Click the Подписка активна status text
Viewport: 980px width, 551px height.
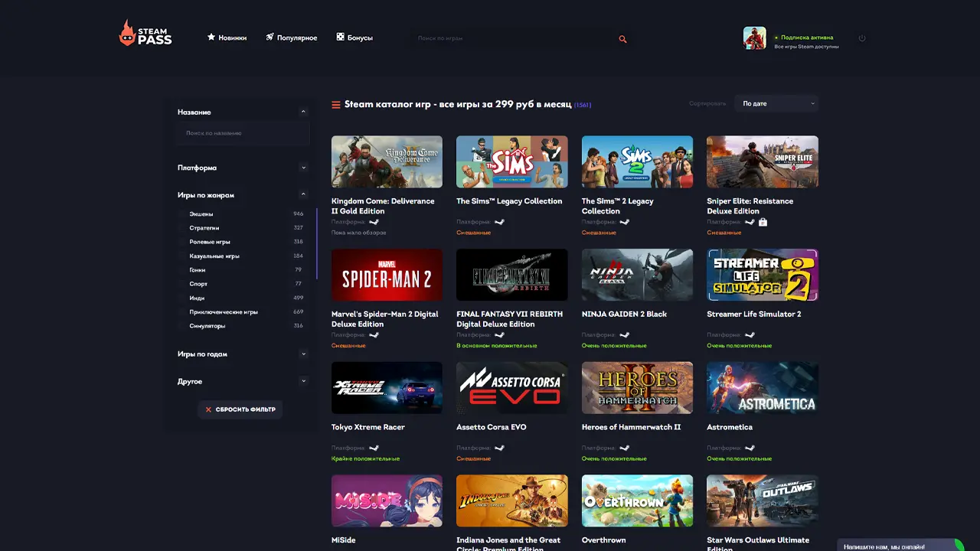tap(807, 37)
